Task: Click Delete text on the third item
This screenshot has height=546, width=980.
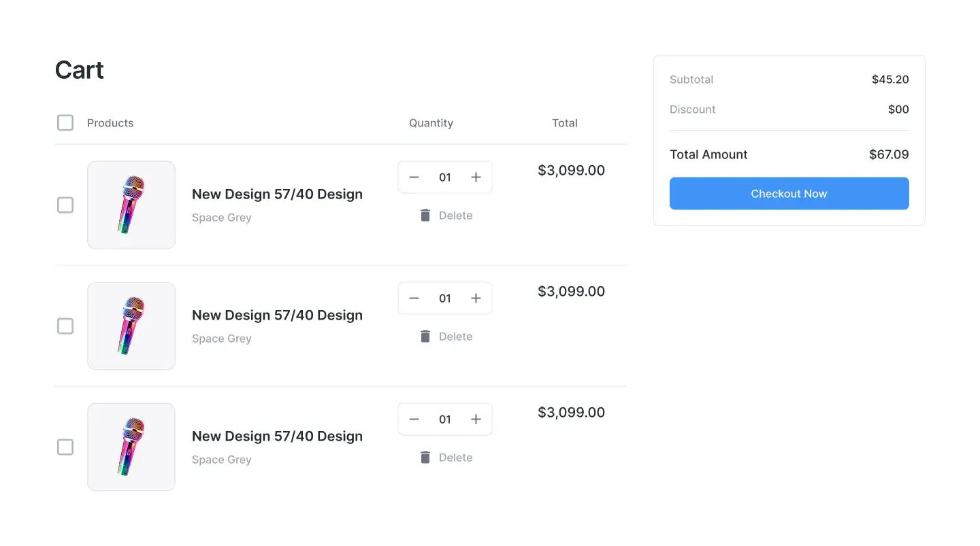Action: click(455, 458)
